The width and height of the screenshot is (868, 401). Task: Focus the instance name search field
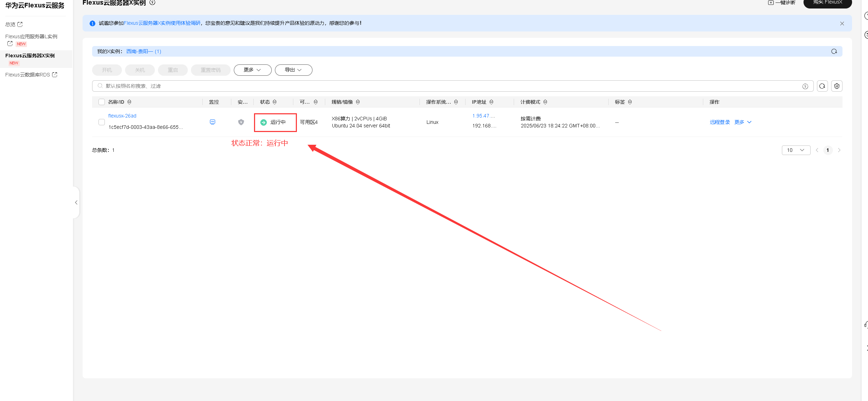pos(453,86)
